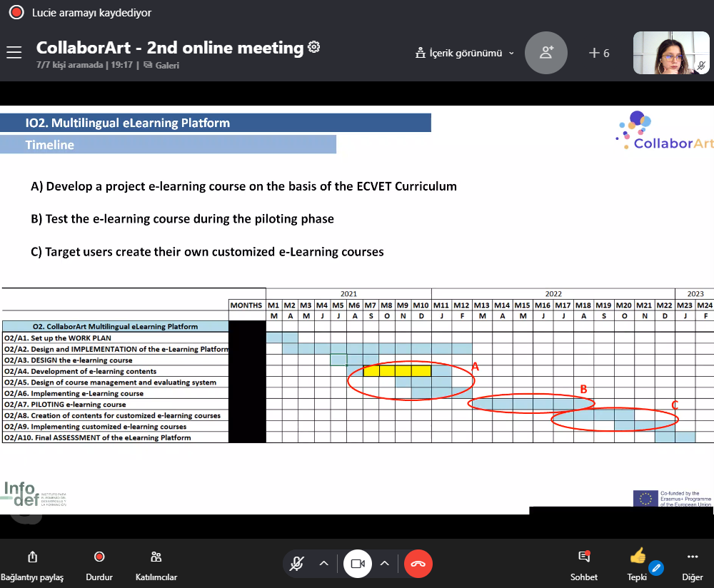Click the blue edit pencil badge
Screen dimensions: 714x588
655,569
